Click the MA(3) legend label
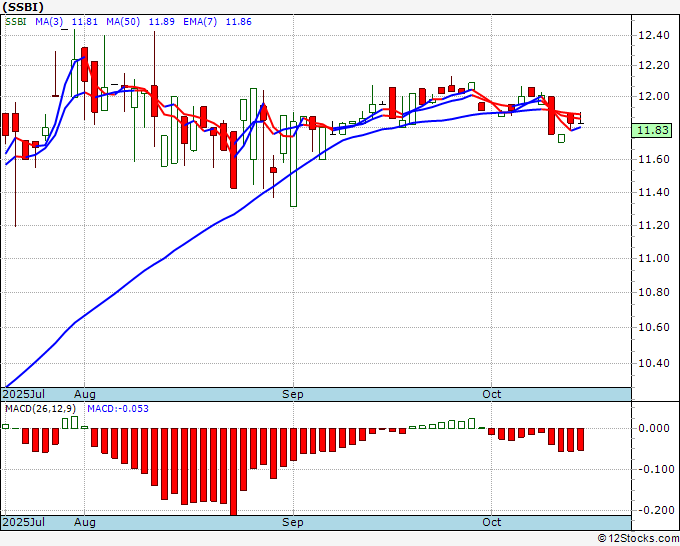Screen dimensions: 680x546 tap(49, 22)
